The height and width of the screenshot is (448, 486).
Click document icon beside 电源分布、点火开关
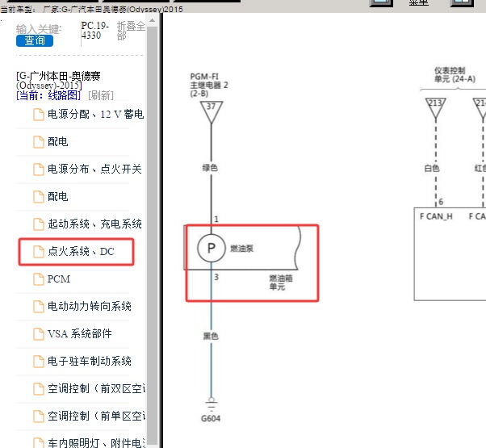39,170
